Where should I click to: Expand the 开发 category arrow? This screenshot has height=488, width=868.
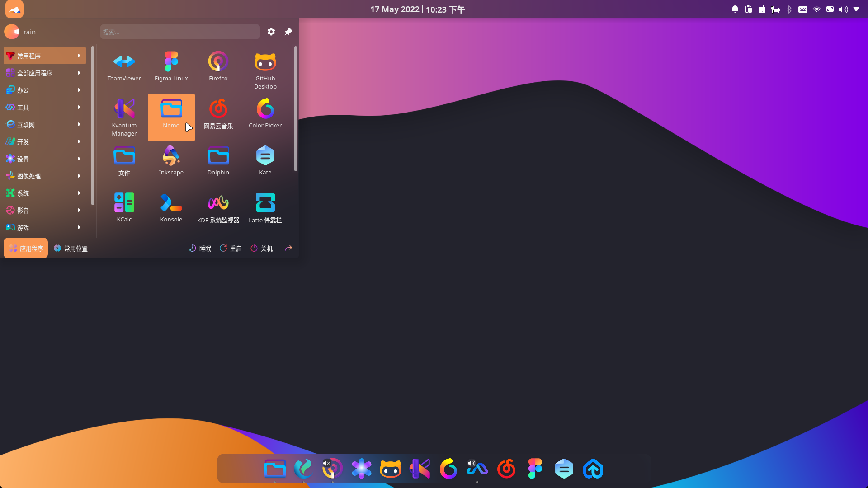(79, 141)
